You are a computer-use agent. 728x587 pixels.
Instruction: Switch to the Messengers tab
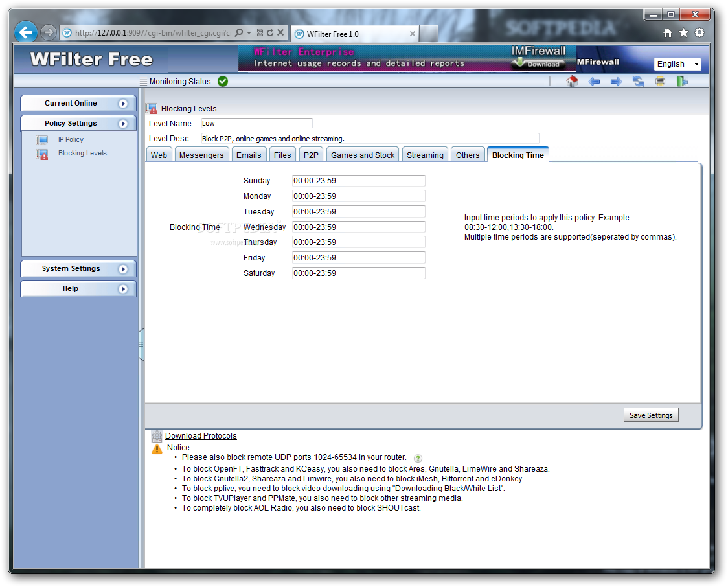tap(201, 155)
